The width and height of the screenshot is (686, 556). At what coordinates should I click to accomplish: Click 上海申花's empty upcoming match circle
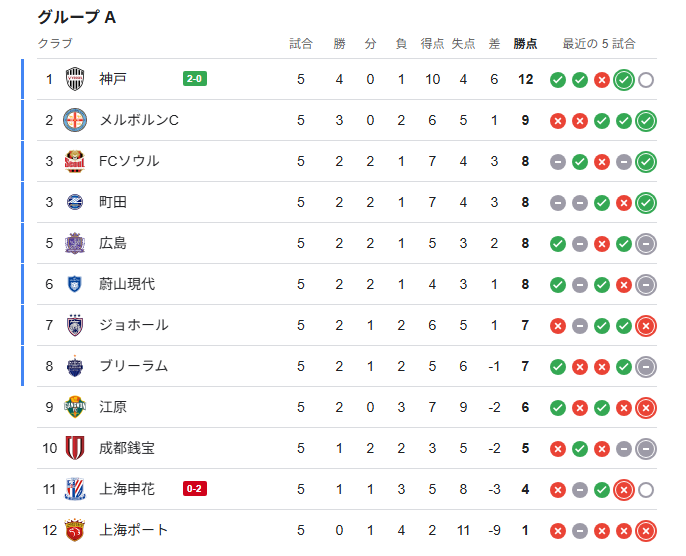646,489
